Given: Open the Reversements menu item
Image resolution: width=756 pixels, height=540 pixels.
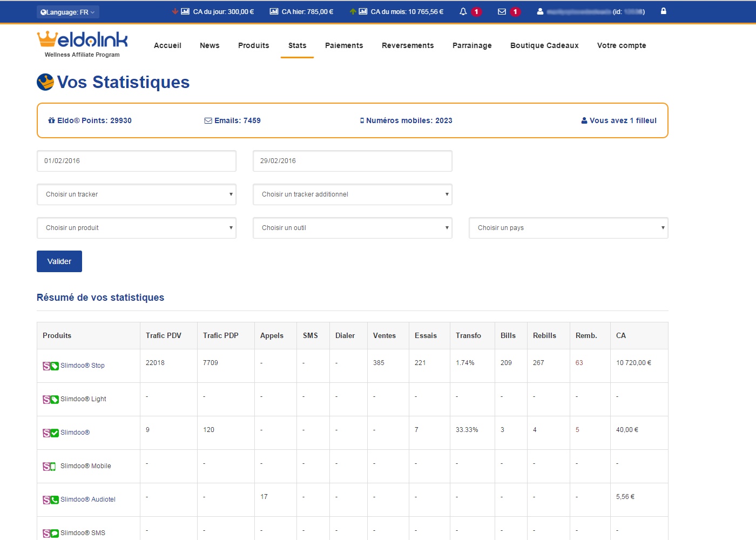Looking at the screenshot, I should tap(408, 45).
